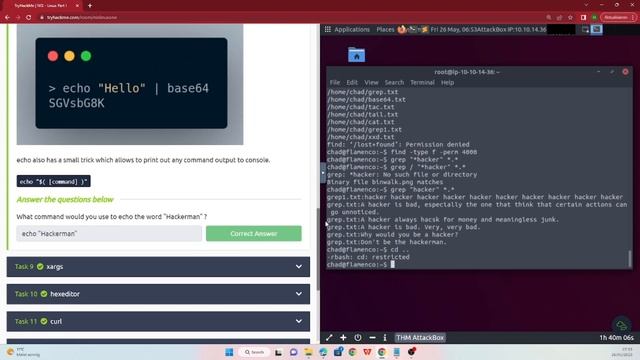
Task: Open Terminal menu in terminal window
Action: point(422,82)
